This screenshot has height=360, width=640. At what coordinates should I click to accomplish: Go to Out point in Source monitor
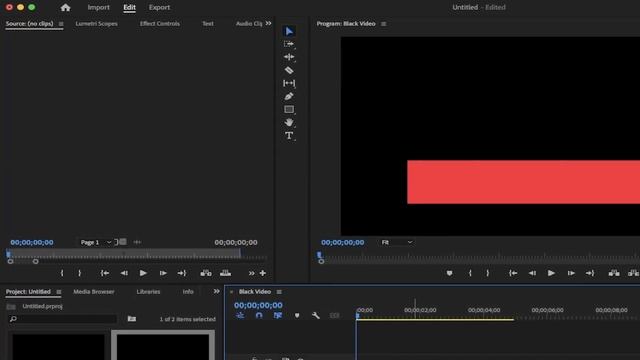coord(182,273)
